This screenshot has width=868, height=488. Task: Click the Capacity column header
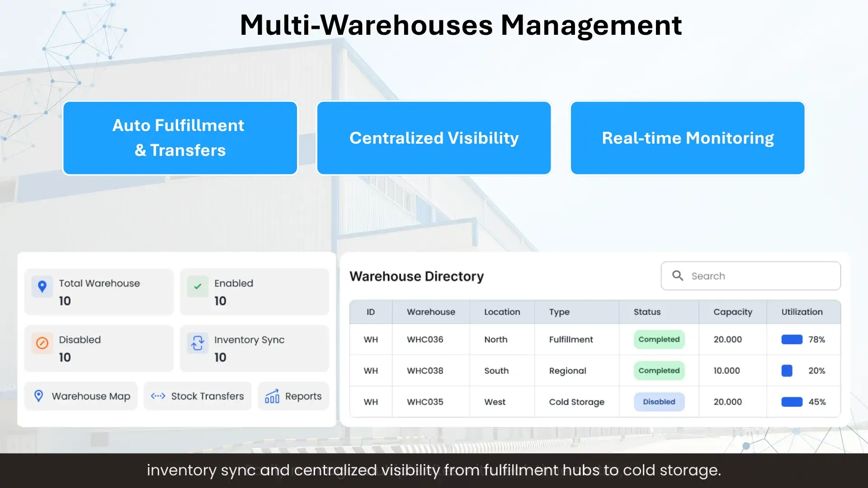pos(732,312)
